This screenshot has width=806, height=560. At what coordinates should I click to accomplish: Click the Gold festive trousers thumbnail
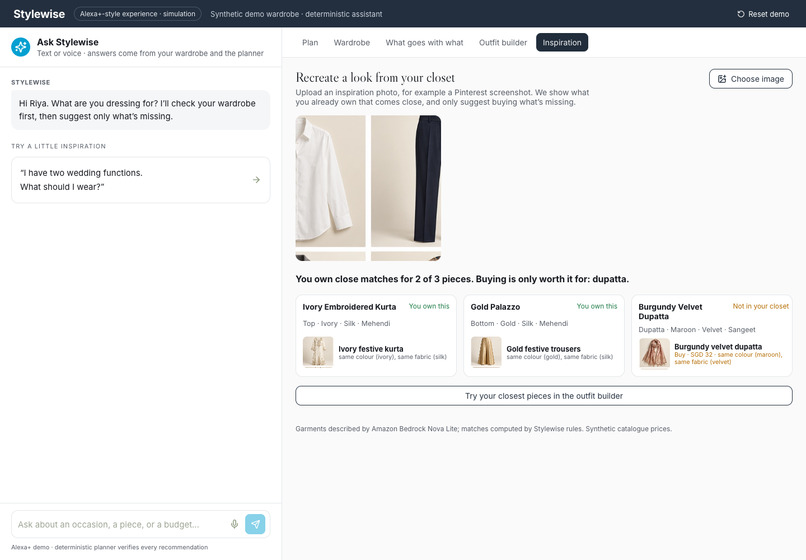(x=486, y=352)
